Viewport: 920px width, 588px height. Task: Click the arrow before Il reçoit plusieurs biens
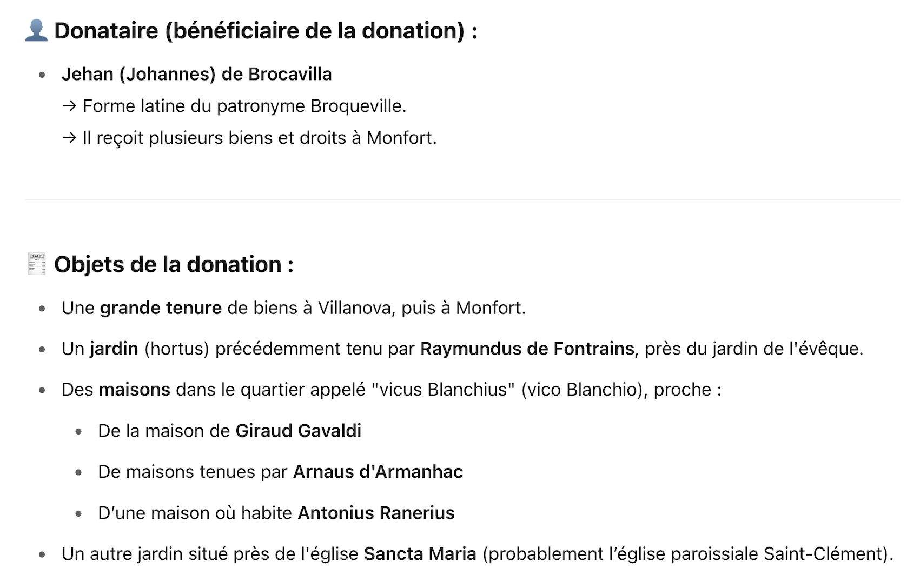[69, 138]
